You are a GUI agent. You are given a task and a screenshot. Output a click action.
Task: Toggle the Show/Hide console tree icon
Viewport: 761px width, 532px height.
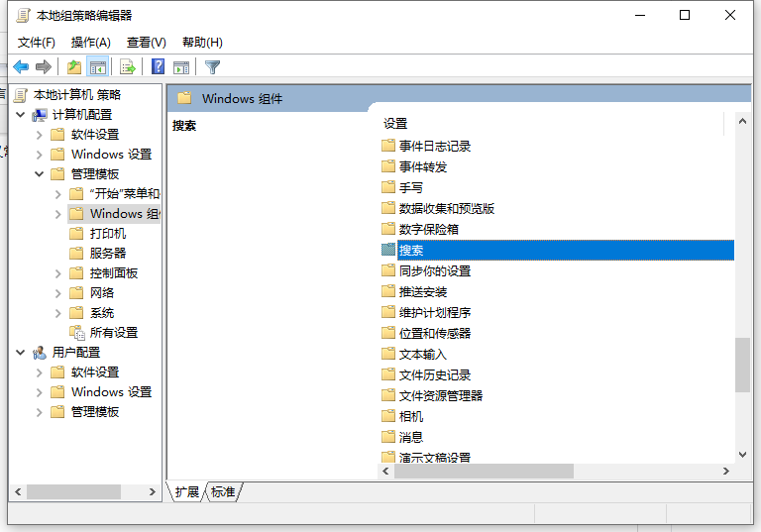[x=98, y=67]
